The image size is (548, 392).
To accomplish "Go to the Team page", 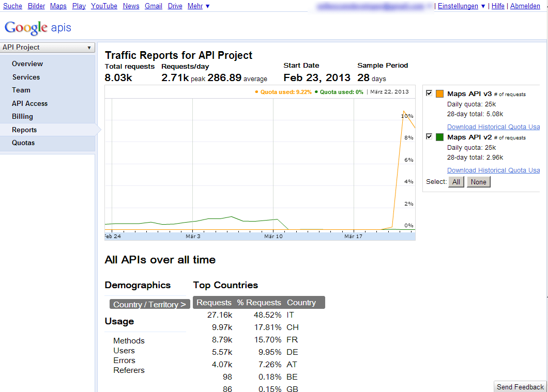I will 21,90.
